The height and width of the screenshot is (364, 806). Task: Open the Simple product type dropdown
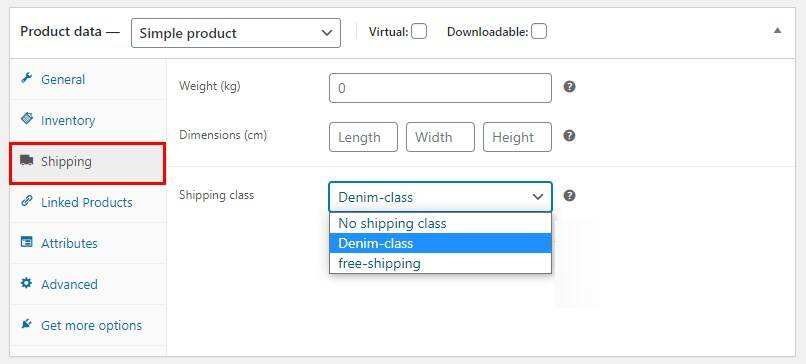tap(236, 33)
